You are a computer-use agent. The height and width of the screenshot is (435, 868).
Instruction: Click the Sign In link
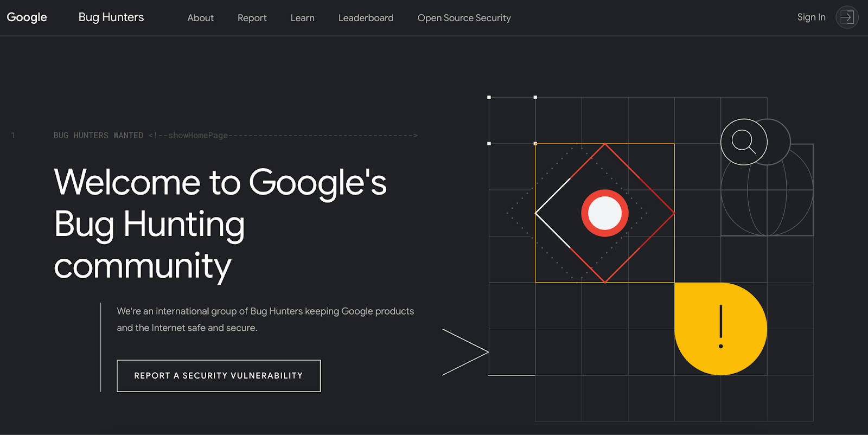(811, 17)
